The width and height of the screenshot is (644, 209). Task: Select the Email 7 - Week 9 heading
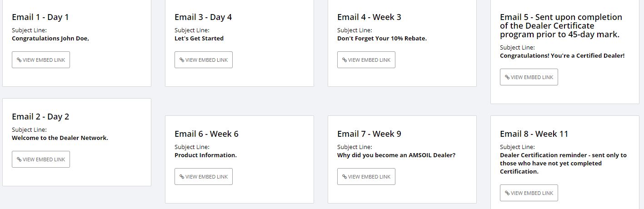[x=369, y=134]
